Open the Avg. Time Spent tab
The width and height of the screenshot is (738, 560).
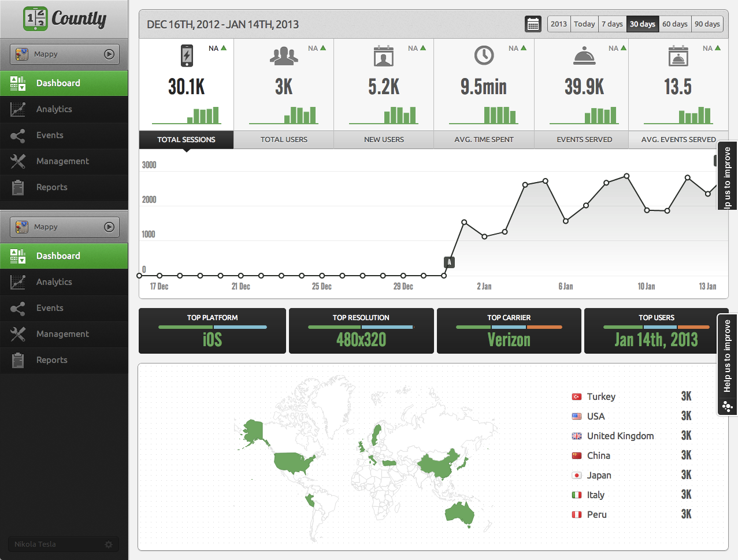[484, 139]
